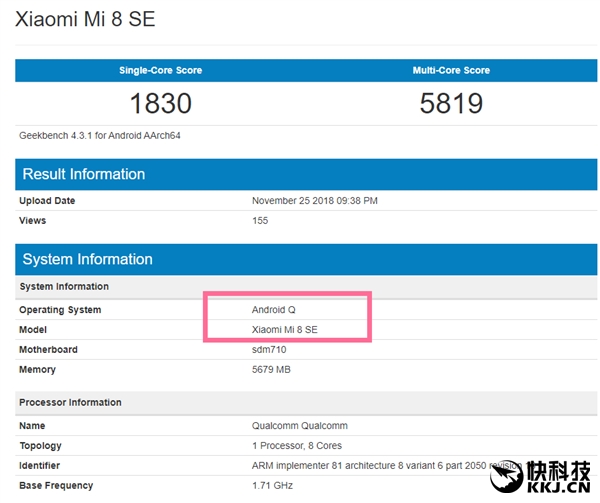
Task: Click the Name label
Action: 32,425
